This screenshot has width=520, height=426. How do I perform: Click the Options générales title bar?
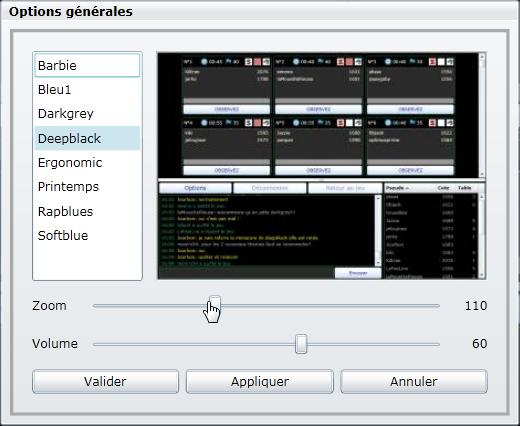point(260,12)
